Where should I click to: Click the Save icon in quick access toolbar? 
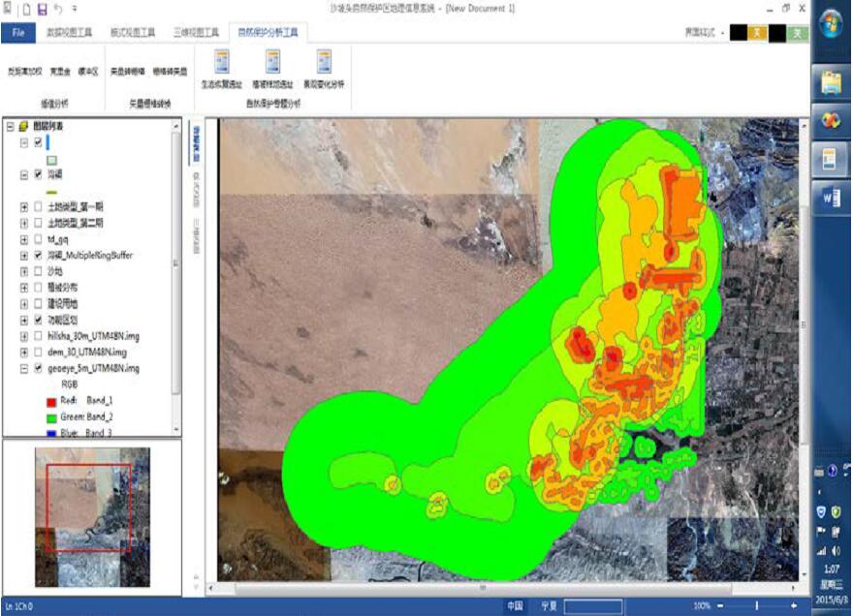click(42, 9)
